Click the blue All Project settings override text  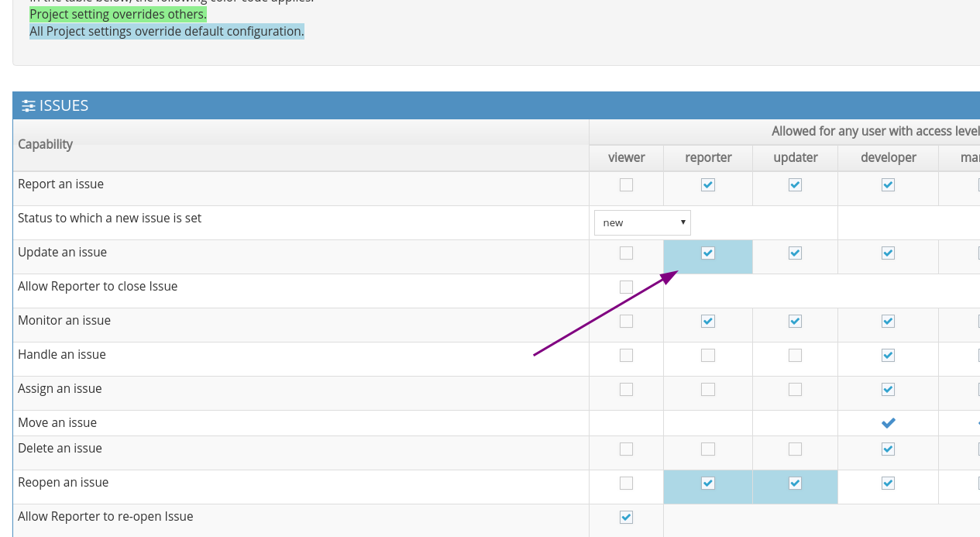click(167, 32)
